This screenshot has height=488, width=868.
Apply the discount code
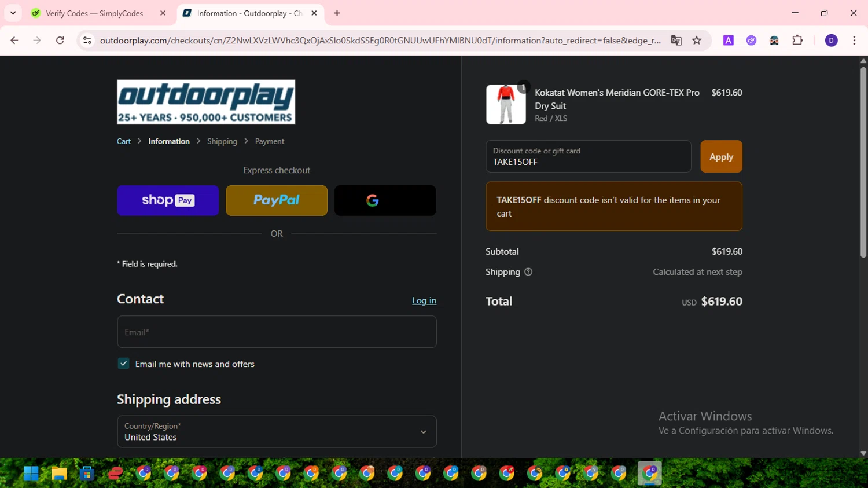point(721,156)
